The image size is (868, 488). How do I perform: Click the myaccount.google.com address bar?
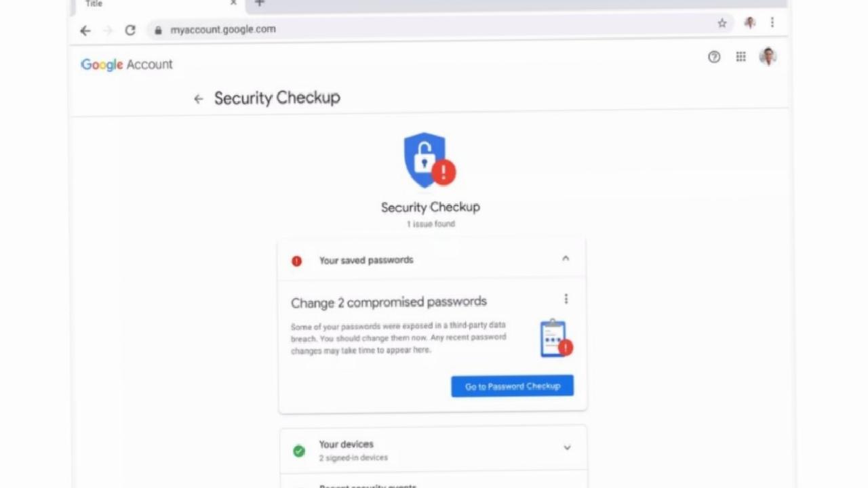[434, 29]
